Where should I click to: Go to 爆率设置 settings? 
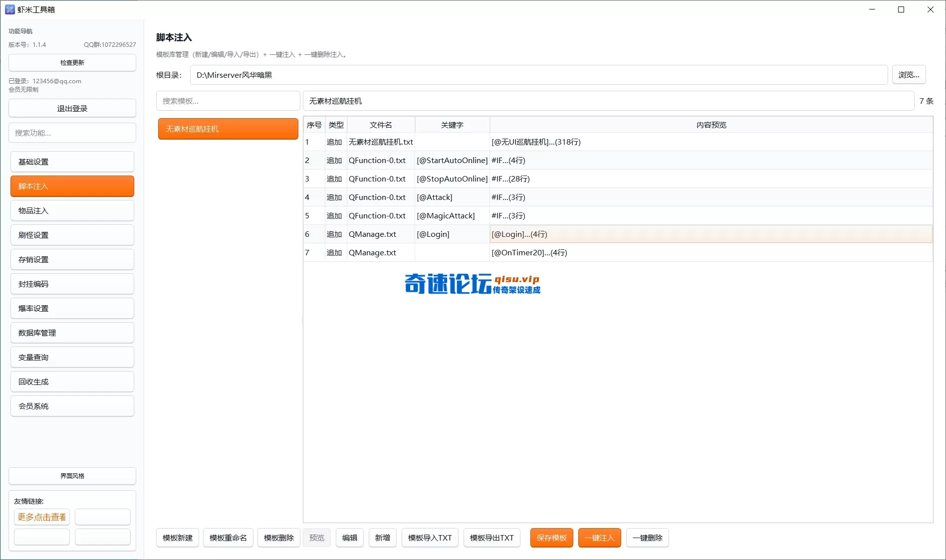point(72,308)
